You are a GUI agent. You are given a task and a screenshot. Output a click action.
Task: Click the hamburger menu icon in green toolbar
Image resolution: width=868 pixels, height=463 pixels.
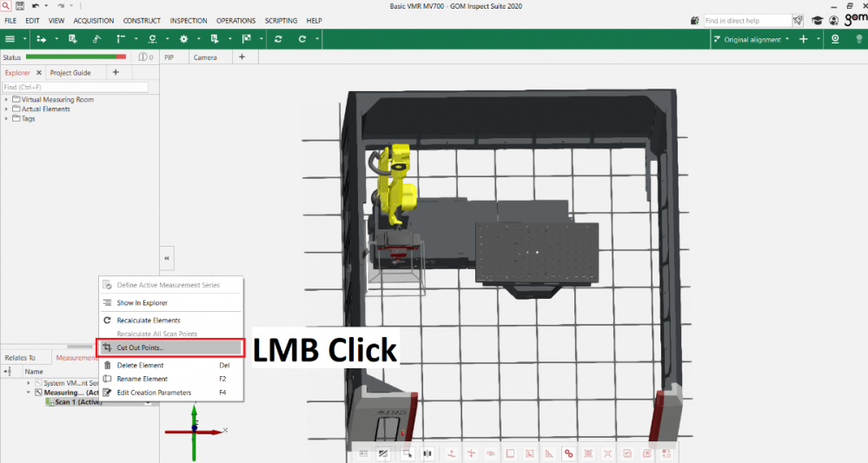[x=10, y=39]
